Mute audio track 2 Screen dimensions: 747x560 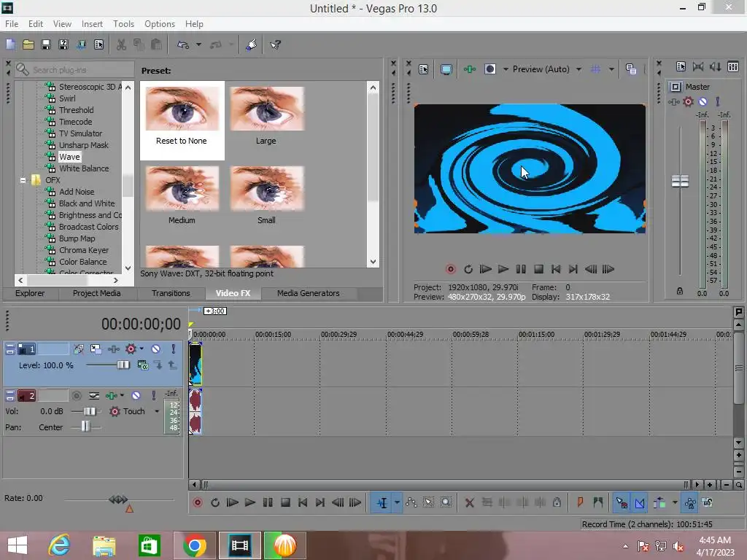(136, 395)
